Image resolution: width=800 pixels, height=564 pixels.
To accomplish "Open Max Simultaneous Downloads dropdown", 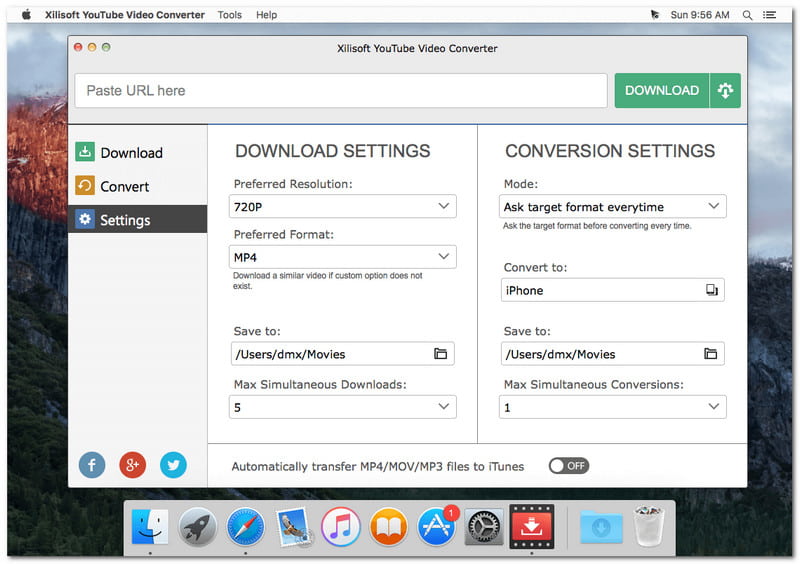I will pyautogui.click(x=344, y=407).
